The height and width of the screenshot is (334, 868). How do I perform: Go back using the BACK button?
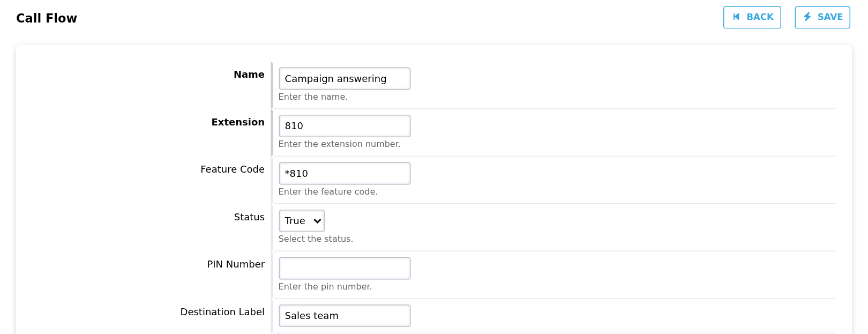(752, 17)
